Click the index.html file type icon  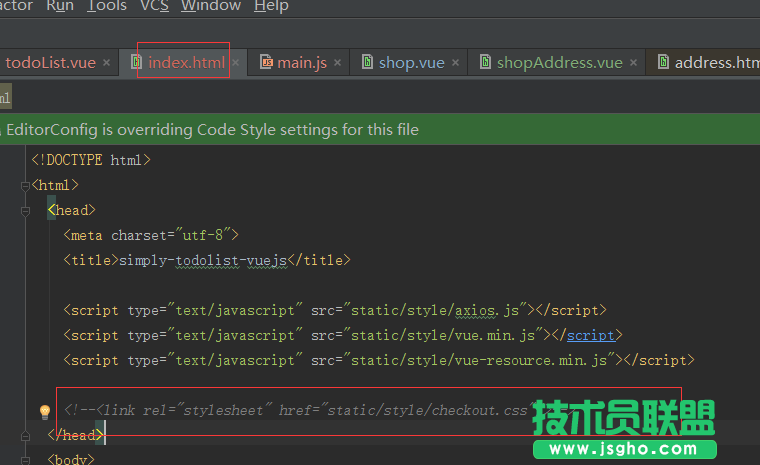(x=137, y=62)
